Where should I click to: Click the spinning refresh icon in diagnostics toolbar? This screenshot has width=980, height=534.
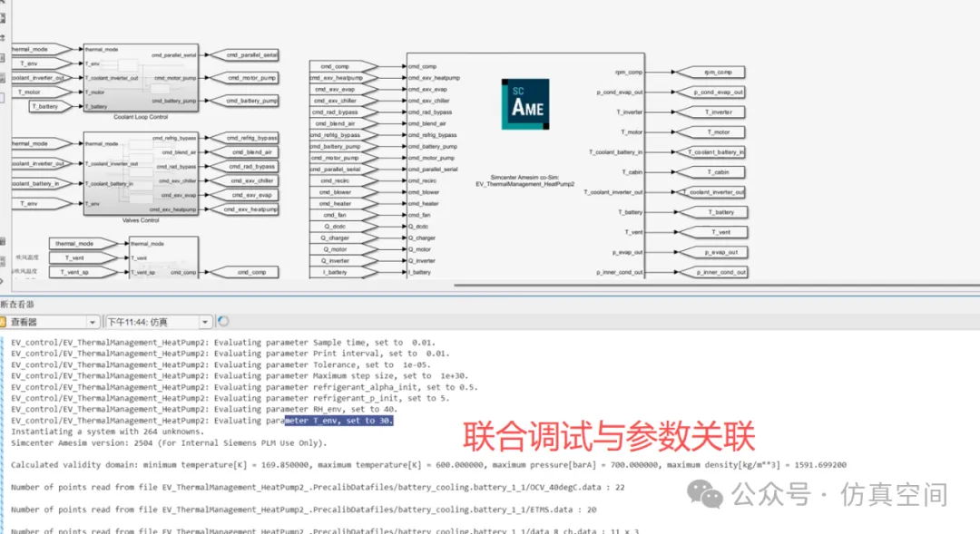coord(223,322)
